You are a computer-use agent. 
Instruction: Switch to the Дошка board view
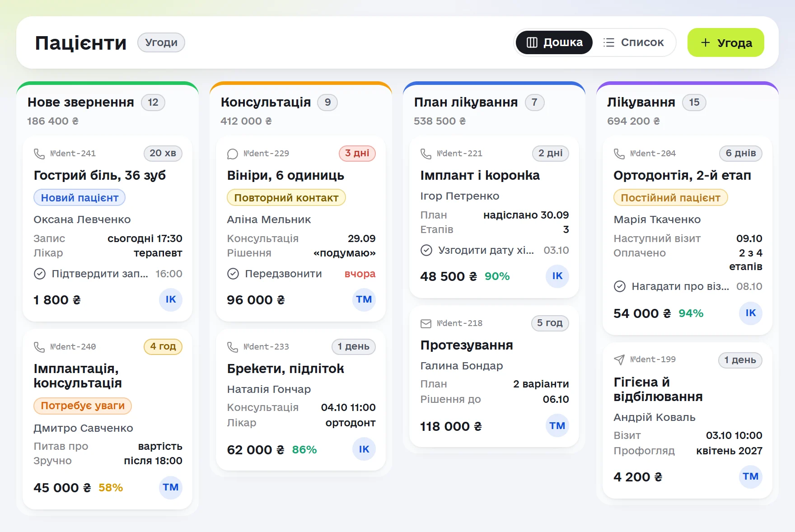[x=554, y=42]
